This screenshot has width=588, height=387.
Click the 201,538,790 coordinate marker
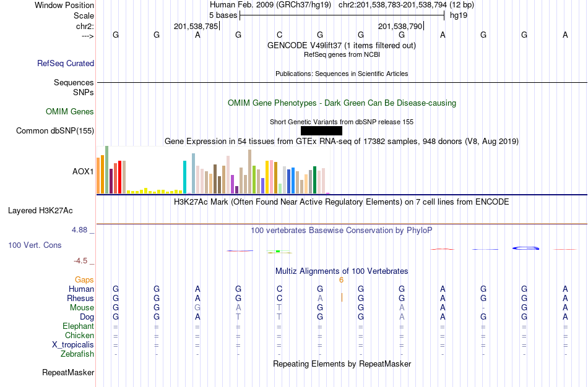pos(400,26)
